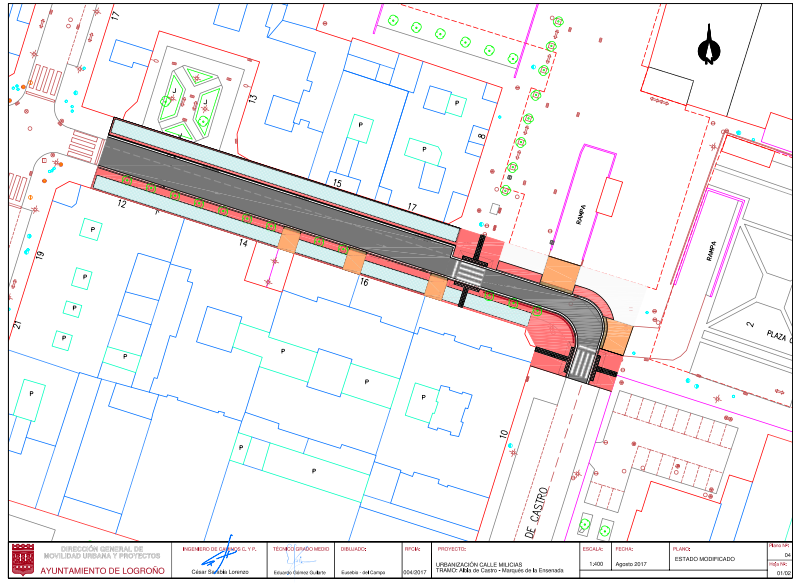Screen dimensions: 799x583
Task: Click building number 12 label
Action: click(x=121, y=203)
